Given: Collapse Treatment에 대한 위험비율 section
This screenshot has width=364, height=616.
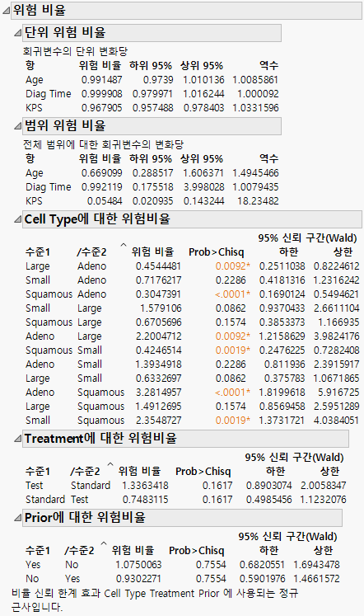Looking at the screenshot, I should point(17,439).
